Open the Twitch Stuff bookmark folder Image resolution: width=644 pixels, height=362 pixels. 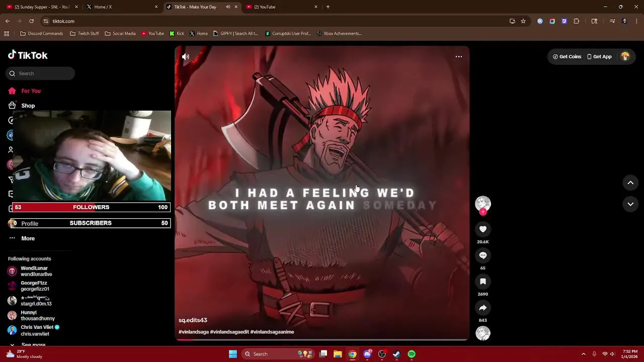coord(85,34)
